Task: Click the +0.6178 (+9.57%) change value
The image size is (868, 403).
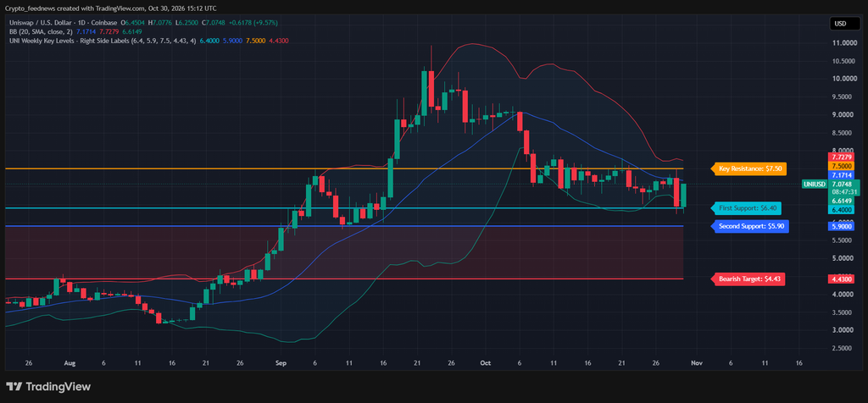Action: pos(254,23)
